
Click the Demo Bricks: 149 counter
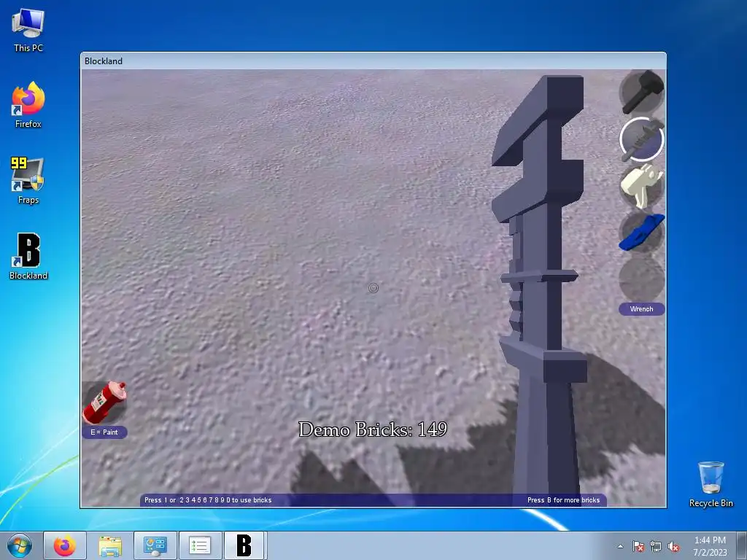[x=373, y=429]
